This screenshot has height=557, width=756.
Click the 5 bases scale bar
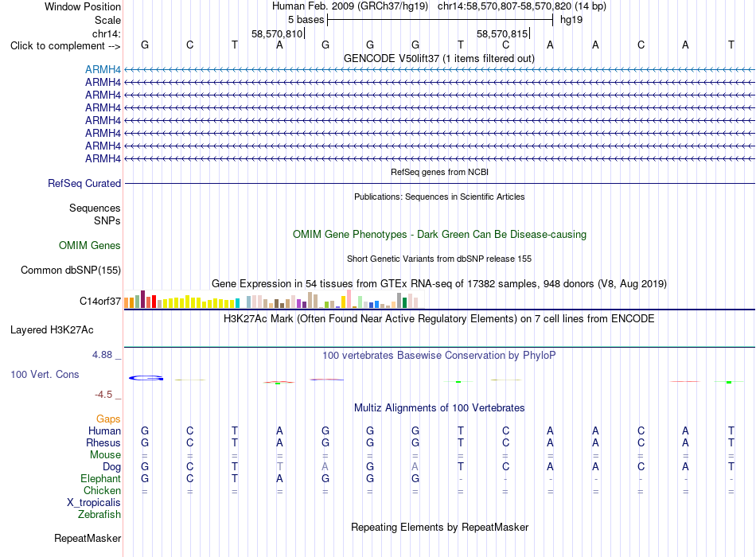click(x=440, y=20)
